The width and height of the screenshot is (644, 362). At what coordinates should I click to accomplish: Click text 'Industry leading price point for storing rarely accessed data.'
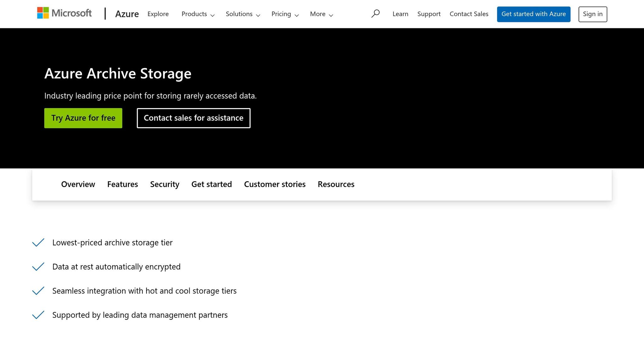[x=151, y=96]
